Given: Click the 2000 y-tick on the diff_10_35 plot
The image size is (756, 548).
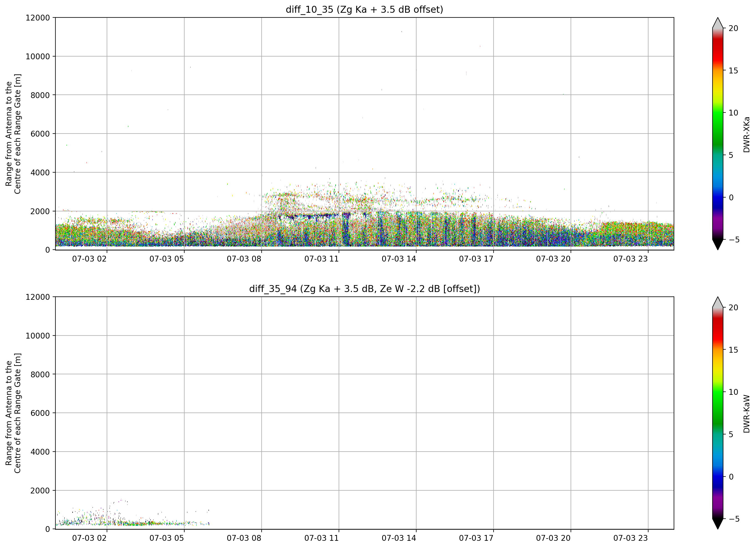Looking at the screenshot, I should point(40,211).
